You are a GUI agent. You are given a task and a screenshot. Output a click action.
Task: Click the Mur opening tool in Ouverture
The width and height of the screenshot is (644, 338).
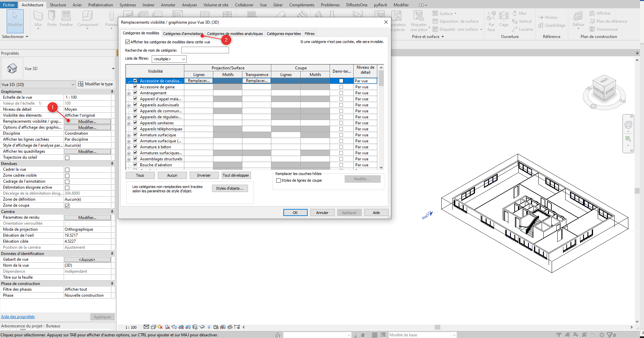pos(519,13)
